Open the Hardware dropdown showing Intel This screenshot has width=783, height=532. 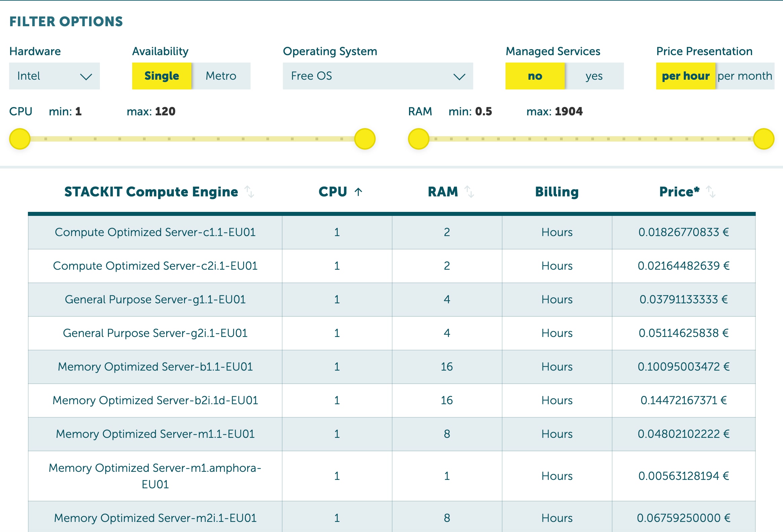click(x=54, y=76)
